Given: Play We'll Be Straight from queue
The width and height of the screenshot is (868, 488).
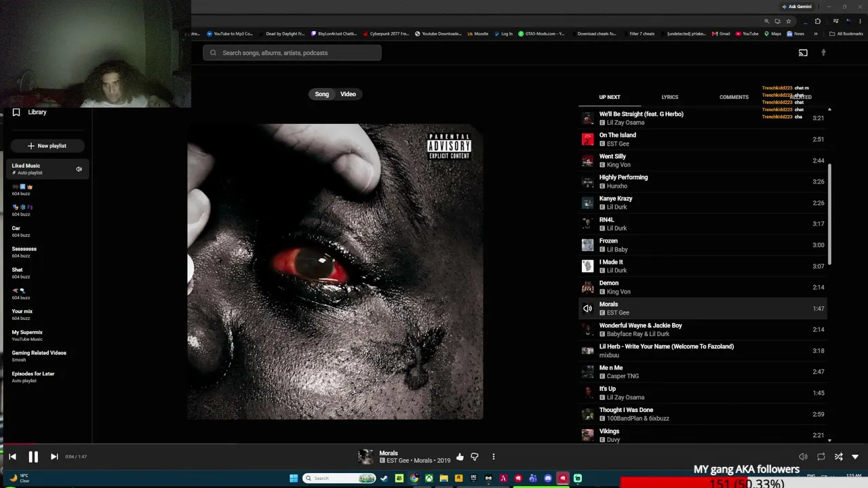Looking at the screenshot, I should (703, 118).
